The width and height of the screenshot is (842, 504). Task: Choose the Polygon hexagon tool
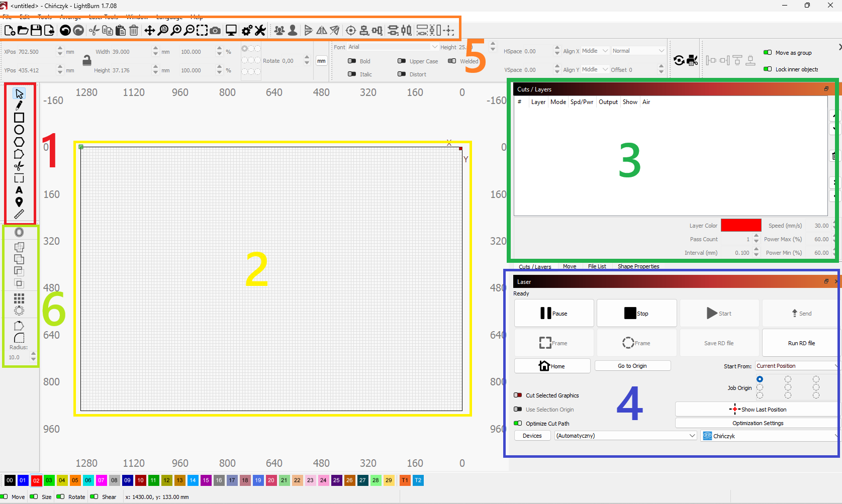[x=19, y=142]
